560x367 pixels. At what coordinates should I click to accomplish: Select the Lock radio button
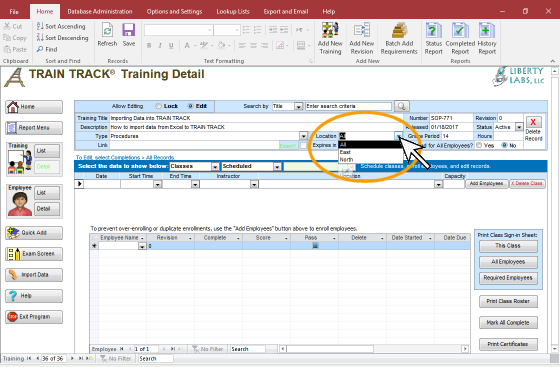pos(159,106)
